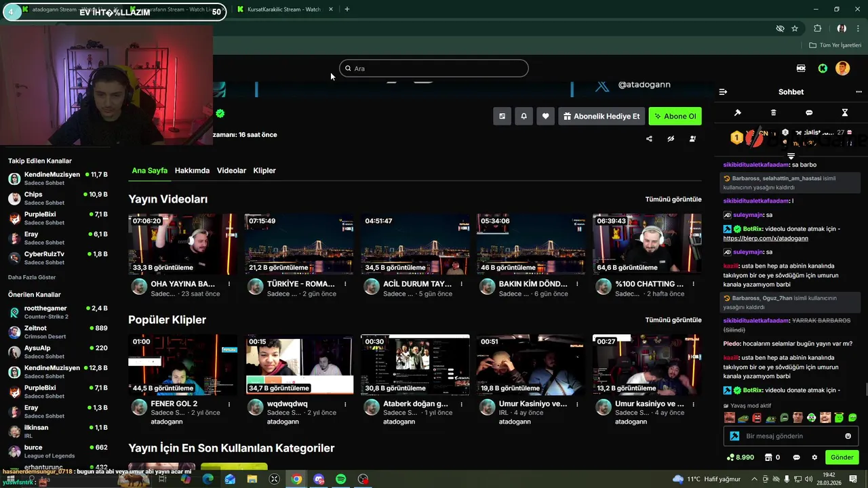Viewport: 868px width, 488px height.
Task: Switch to the Klipler tab
Action: click(x=264, y=171)
